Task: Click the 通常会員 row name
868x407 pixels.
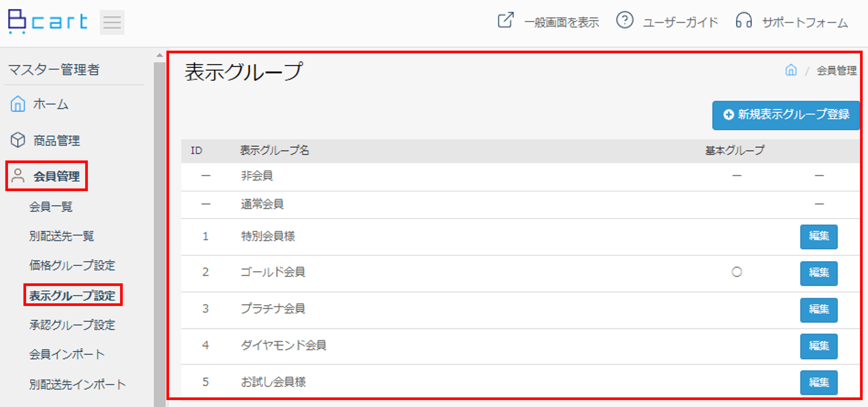Action: (x=262, y=204)
